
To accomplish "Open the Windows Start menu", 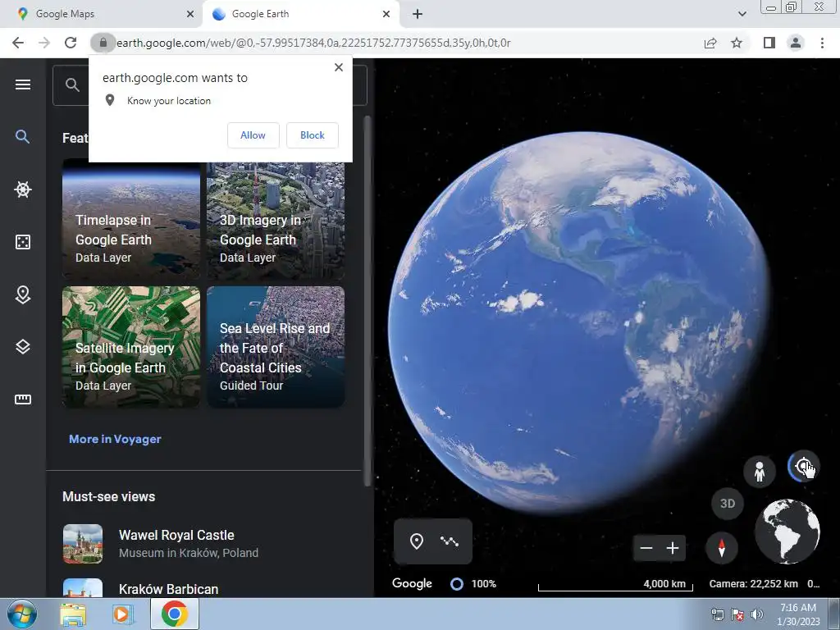I will click(22, 614).
